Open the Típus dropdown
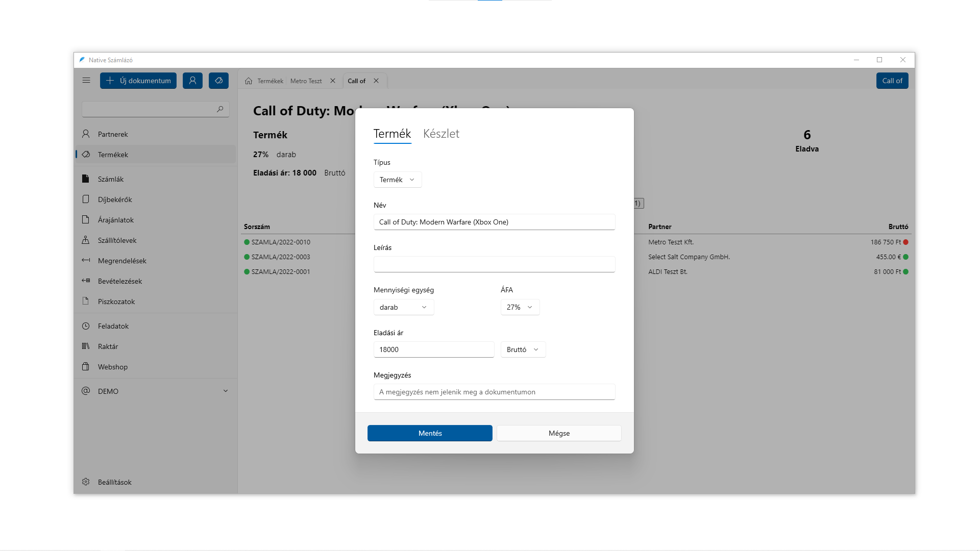980x551 pixels. pos(397,180)
